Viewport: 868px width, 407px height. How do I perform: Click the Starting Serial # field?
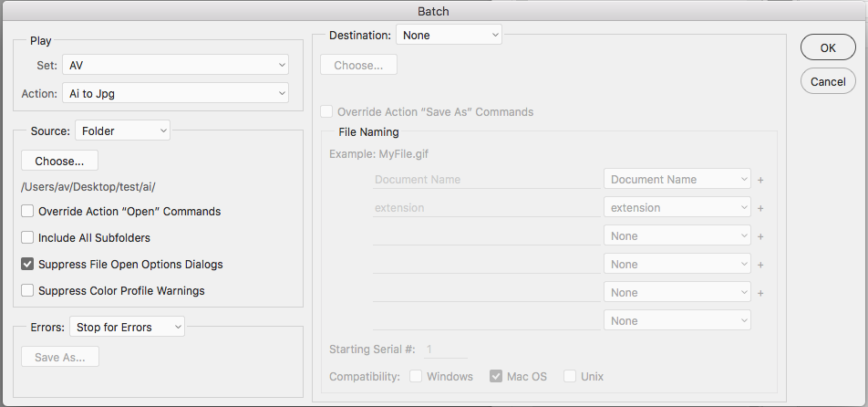coord(445,349)
